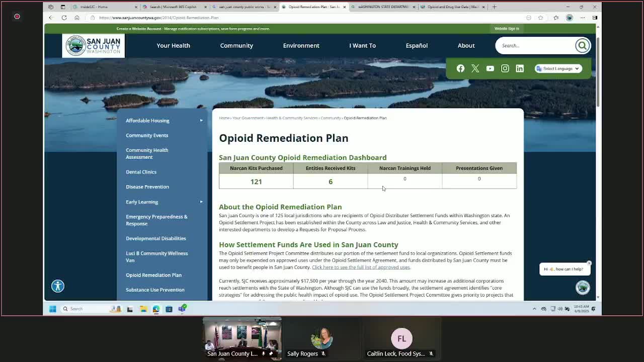Open the Select Language dropdown
The width and height of the screenshot is (644, 362).
click(x=558, y=68)
